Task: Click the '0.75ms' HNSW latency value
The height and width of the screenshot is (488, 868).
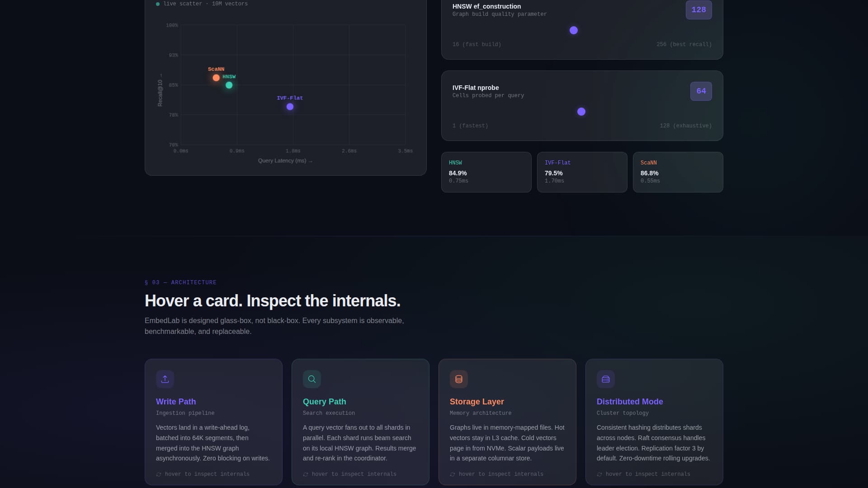Action: coord(458,181)
